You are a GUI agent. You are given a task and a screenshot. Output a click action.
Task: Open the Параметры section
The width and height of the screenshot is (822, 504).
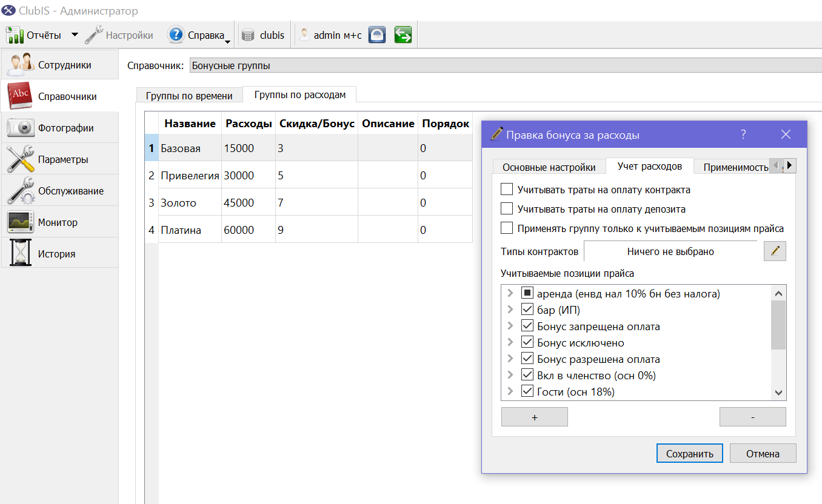point(59,159)
